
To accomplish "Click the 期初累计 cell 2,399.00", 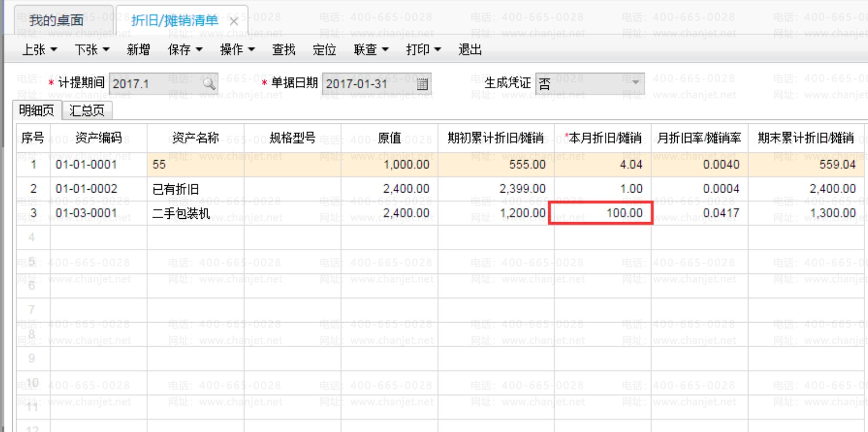I will pyautogui.click(x=496, y=189).
